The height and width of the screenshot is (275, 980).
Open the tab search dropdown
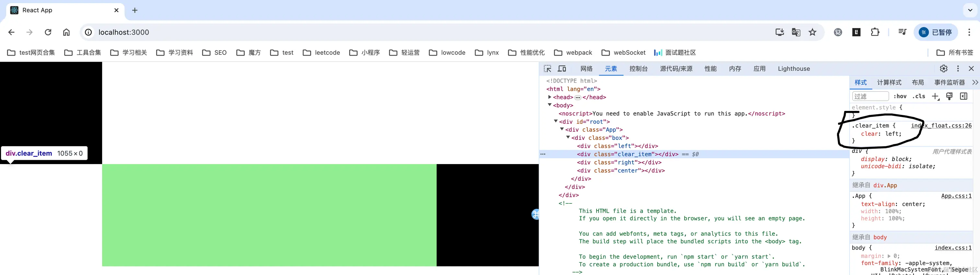click(x=970, y=10)
